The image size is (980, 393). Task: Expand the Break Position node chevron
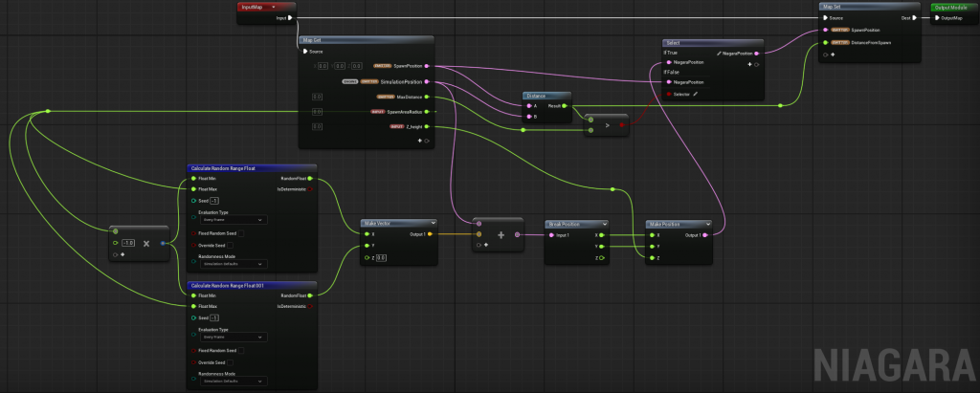(x=604, y=222)
